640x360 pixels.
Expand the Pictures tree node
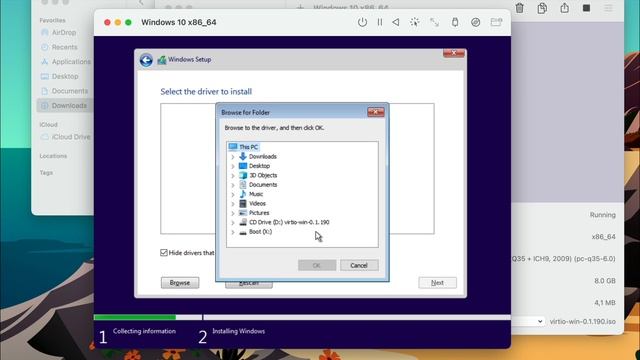pos(233,213)
